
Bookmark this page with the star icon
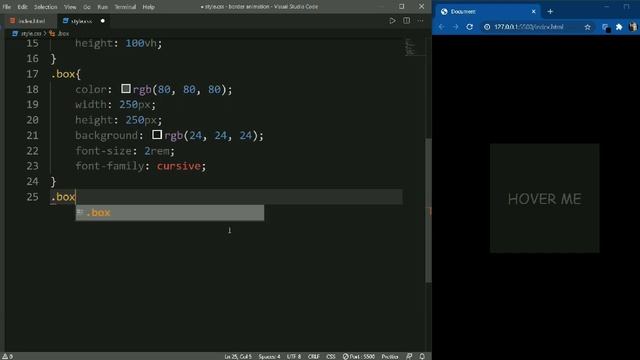pos(587,27)
